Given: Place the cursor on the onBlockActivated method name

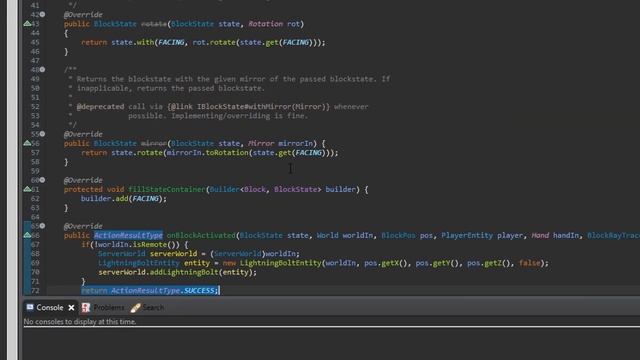Looking at the screenshot, I should coord(201,235).
